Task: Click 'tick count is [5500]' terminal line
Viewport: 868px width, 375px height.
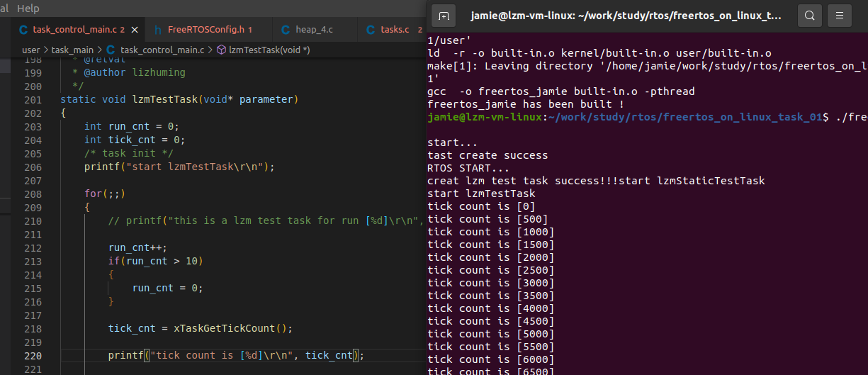Action: point(491,347)
